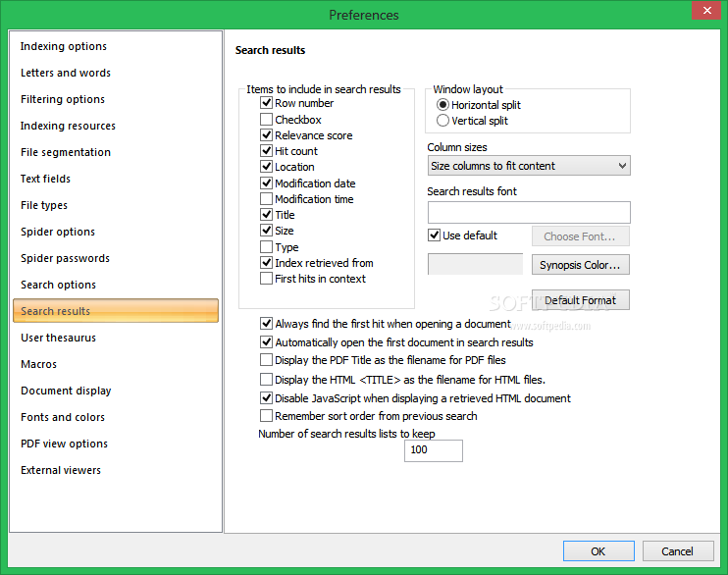Select Horizontal split radio button
This screenshot has width=728, height=575.
442,105
